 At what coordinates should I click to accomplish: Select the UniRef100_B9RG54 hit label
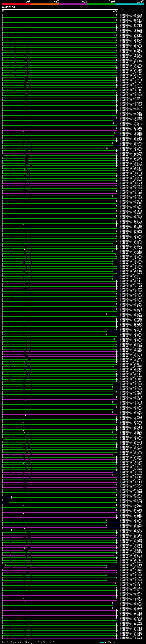(x=131, y=32)
